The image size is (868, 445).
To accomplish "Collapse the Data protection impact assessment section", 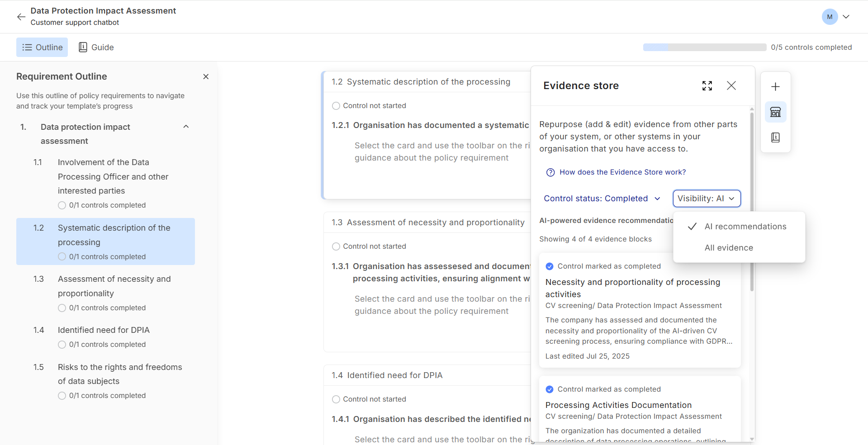I will pyautogui.click(x=186, y=127).
